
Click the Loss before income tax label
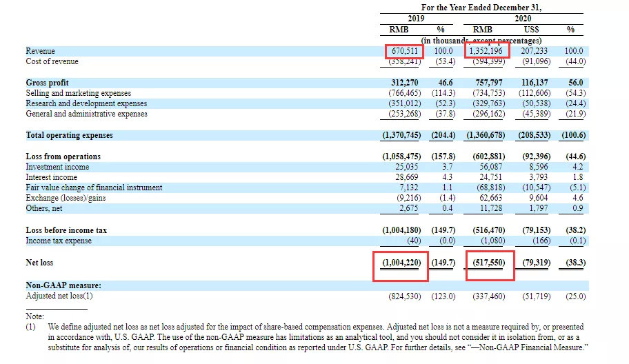[66, 230]
